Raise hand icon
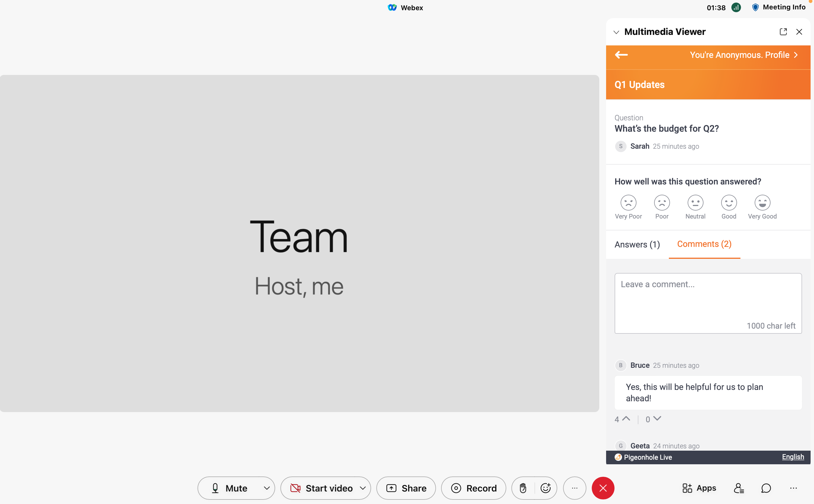This screenshot has height=504, width=814. 523,488
